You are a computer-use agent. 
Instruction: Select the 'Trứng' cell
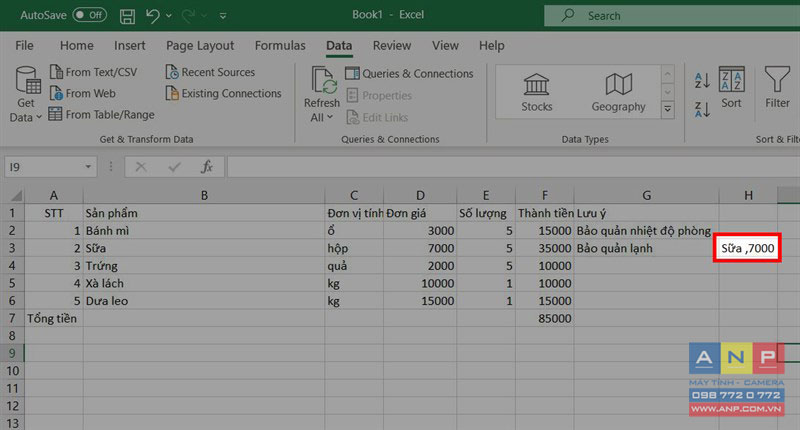click(204, 266)
